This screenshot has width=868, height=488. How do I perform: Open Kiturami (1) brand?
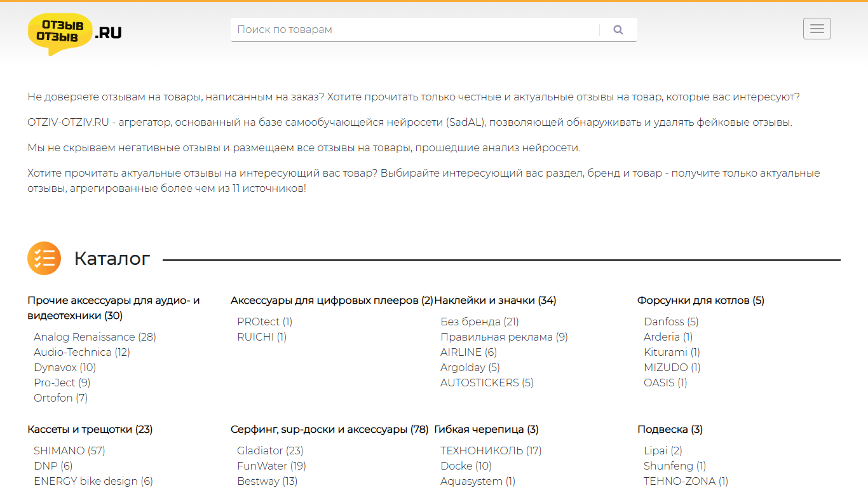click(x=672, y=352)
